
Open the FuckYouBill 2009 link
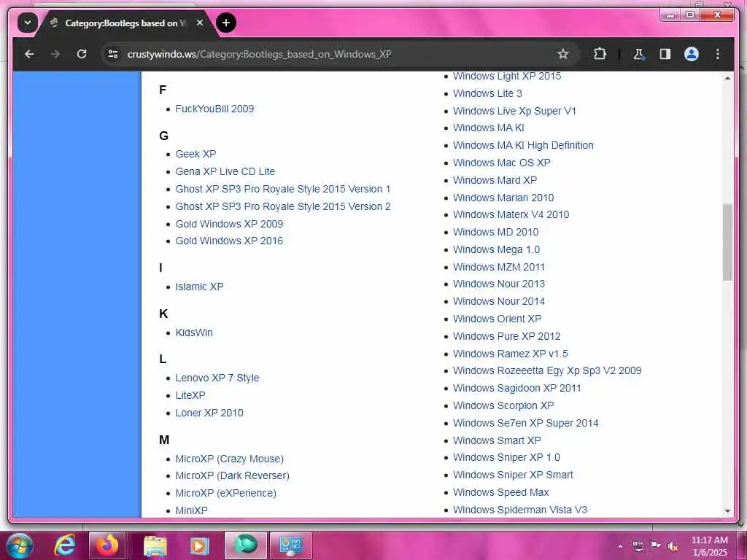[x=214, y=109]
